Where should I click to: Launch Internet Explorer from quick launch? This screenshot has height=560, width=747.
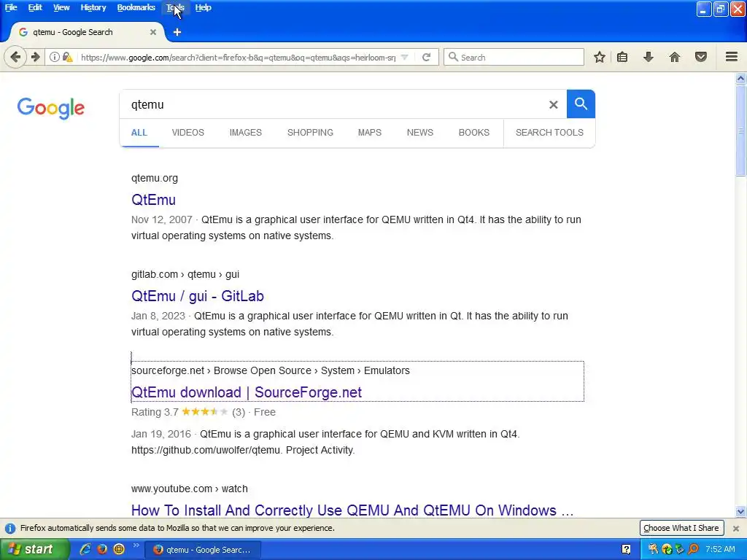pos(85,549)
